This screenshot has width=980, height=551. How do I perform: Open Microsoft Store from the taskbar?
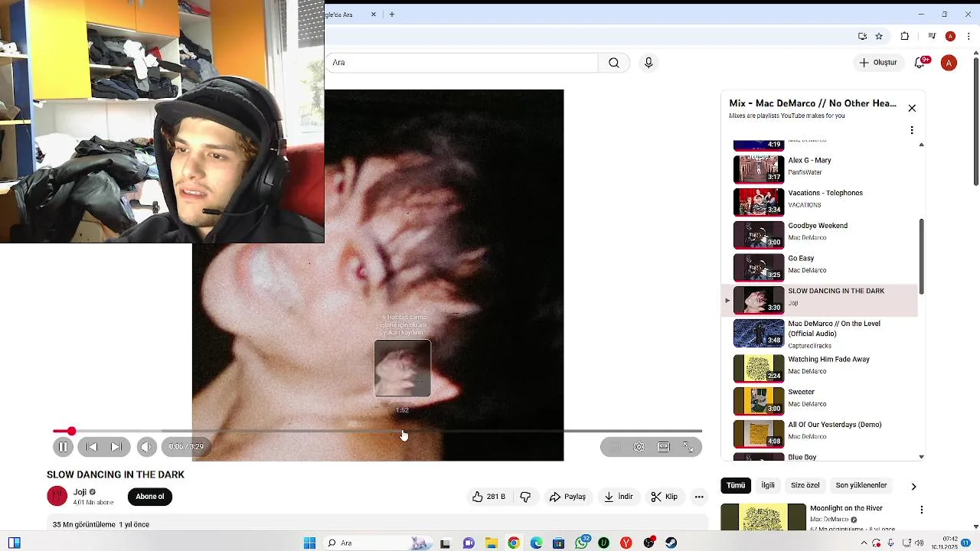(x=558, y=543)
